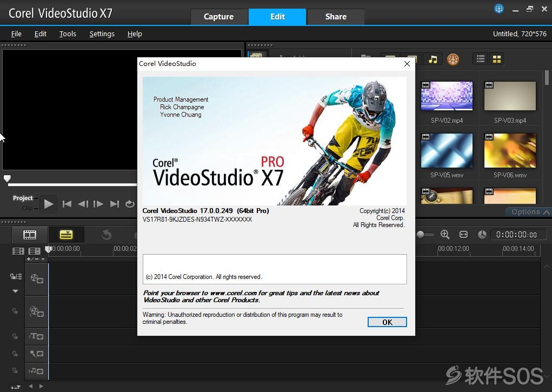Click the library scrollbar
This screenshot has height=392, width=552.
[x=547, y=78]
